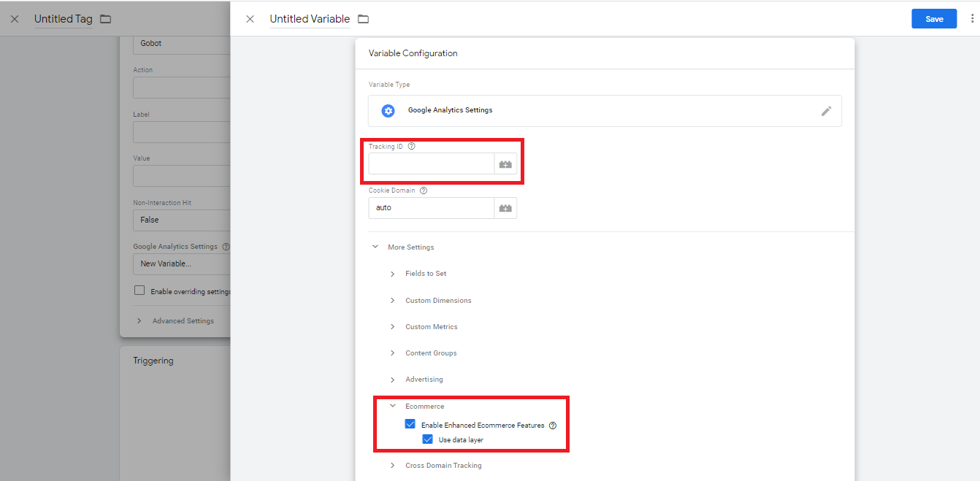
Task: Show help for Tracking ID
Action: coord(412,147)
